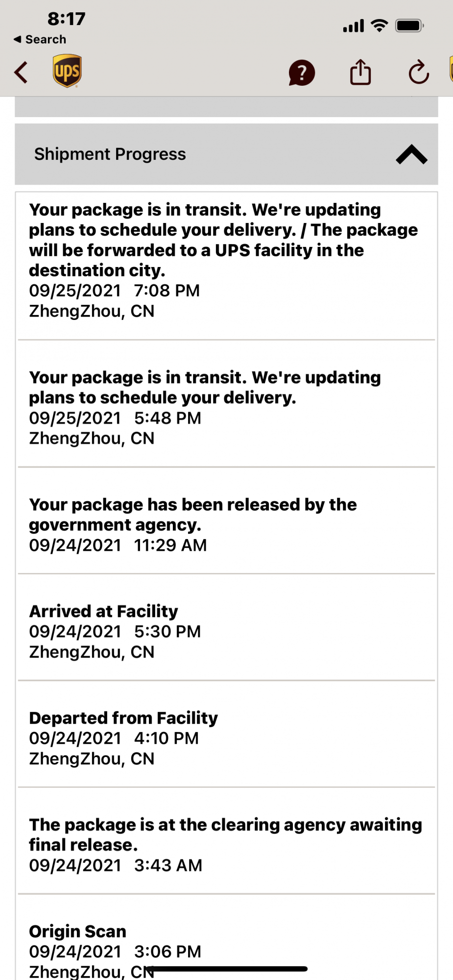Tap the Shipment Progress header bar
The height and width of the screenshot is (980, 453).
coord(226,154)
